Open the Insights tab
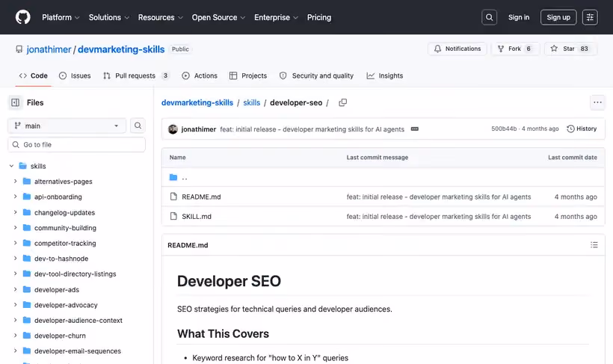 [385, 75]
